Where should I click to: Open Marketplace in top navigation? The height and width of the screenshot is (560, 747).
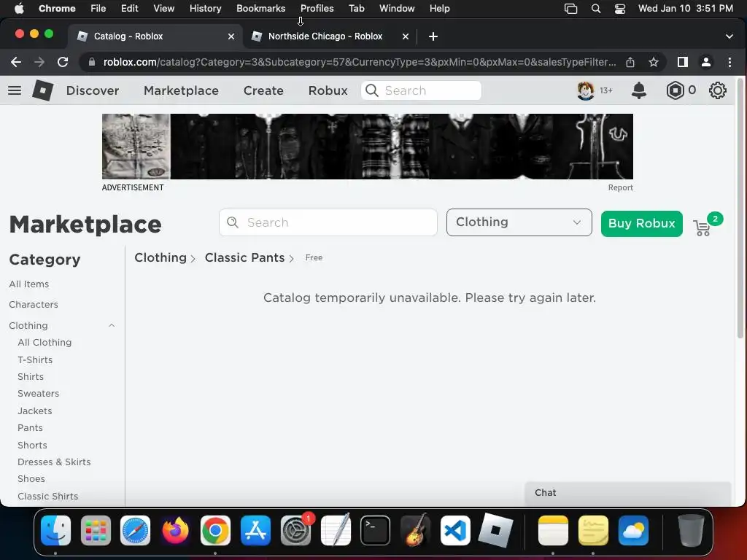click(181, 90)
